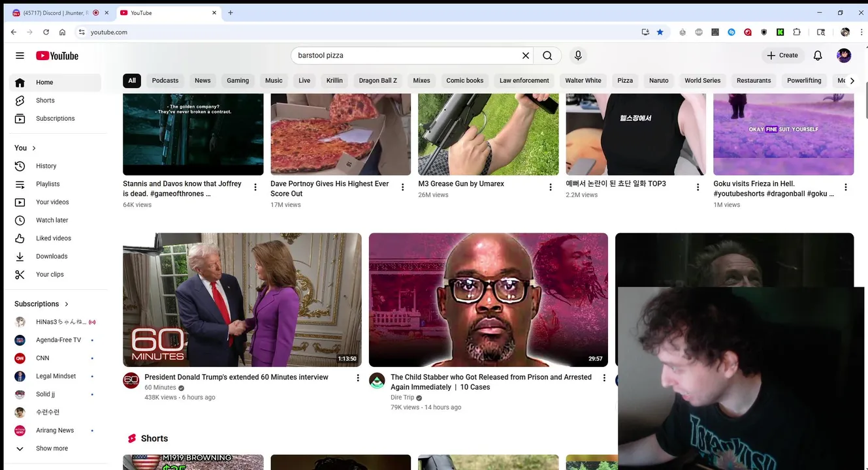Open options for the Korean TOP3 short
868x470 pixels.
[x=698, y=187]
